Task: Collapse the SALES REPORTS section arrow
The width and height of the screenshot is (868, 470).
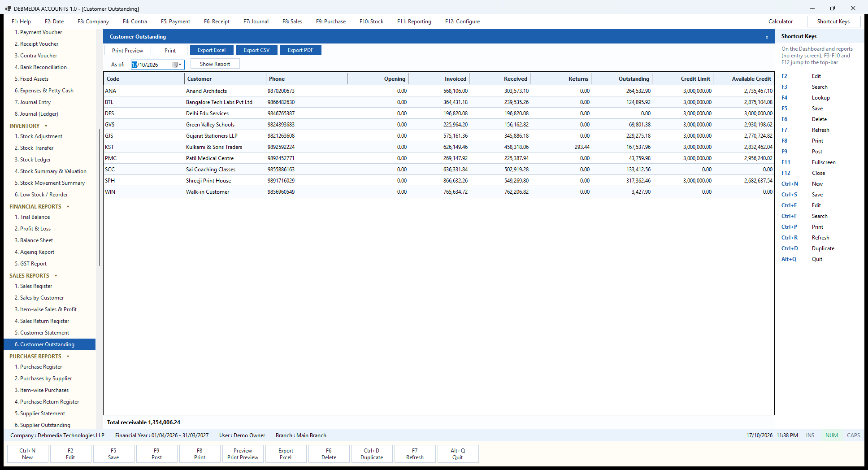Action: tap(56, 276)
